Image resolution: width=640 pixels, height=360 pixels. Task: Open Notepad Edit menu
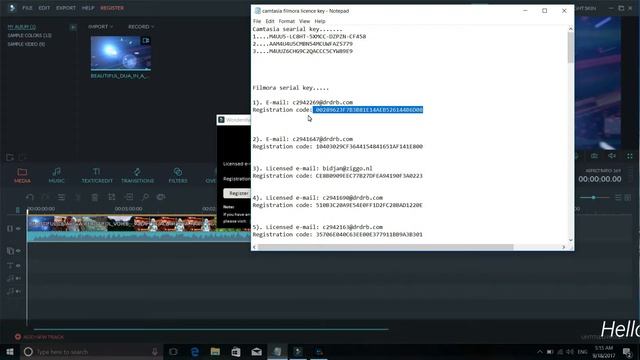(270, 21)
